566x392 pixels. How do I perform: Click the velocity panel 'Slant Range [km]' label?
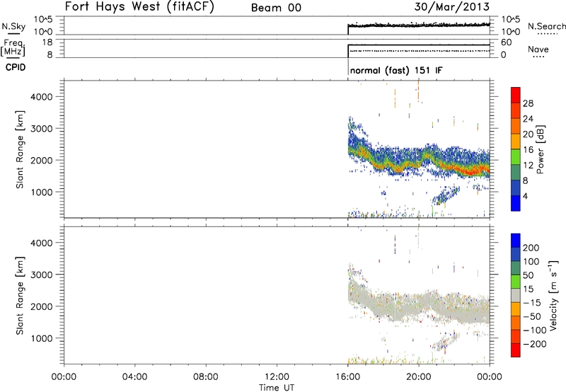click(20, 295)
